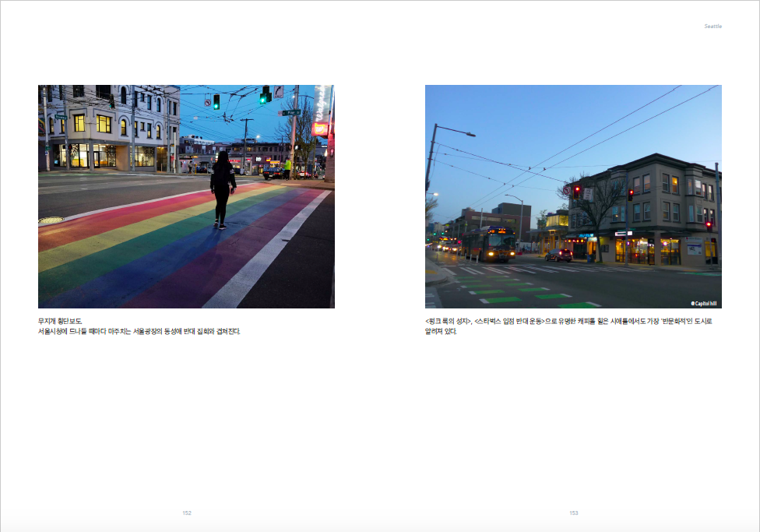This screenshot has width=760, height=532.
Task: Click the caption starting 핑크 록의 성지
Action: point(568,321)
